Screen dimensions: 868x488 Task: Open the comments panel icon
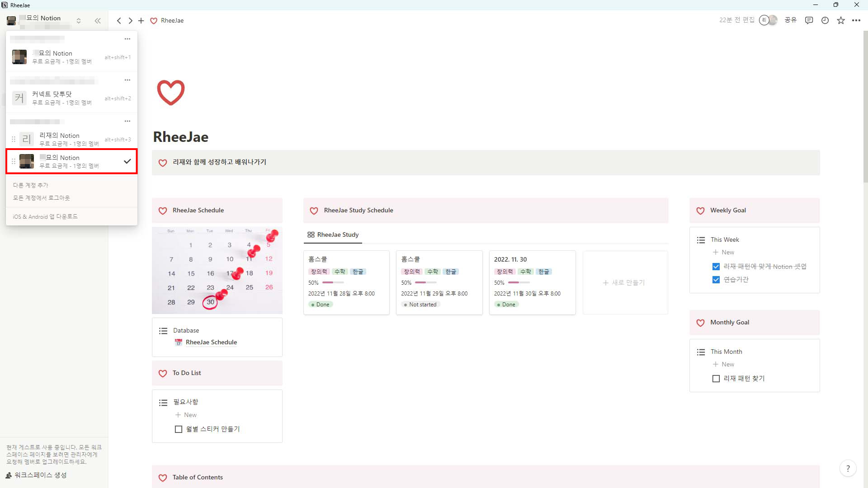tap(809, 20)
